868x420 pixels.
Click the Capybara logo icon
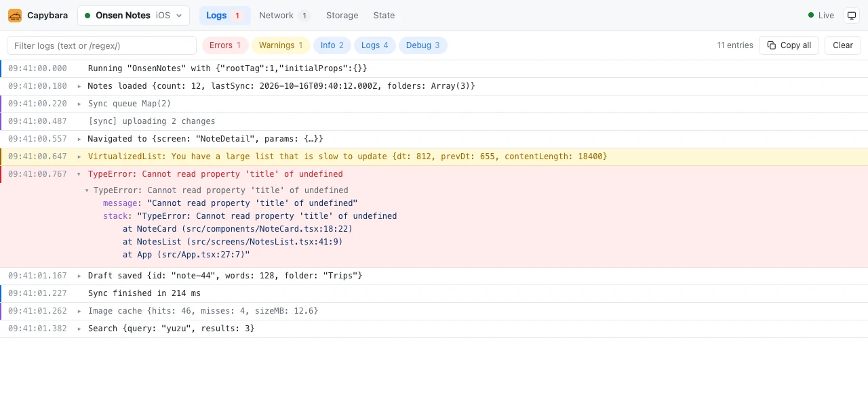point(15,16)
